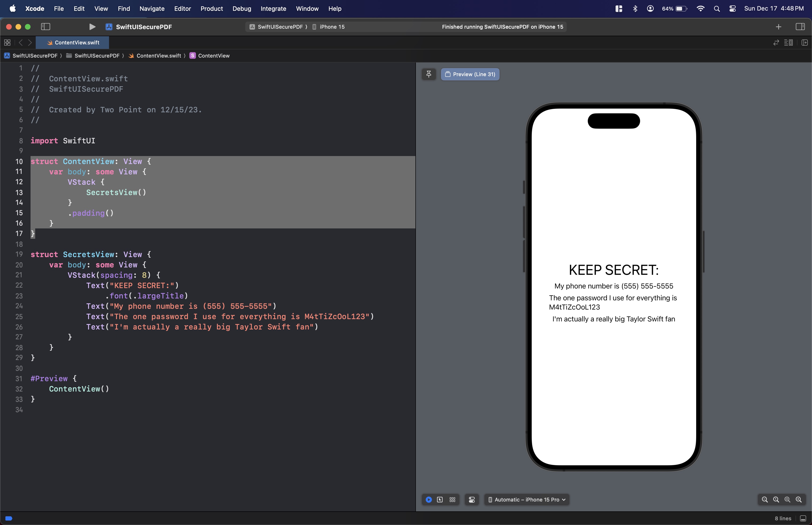Click the window tiling menu bar icon
This screenshot has width=812, height=525.
coord(619,8)
